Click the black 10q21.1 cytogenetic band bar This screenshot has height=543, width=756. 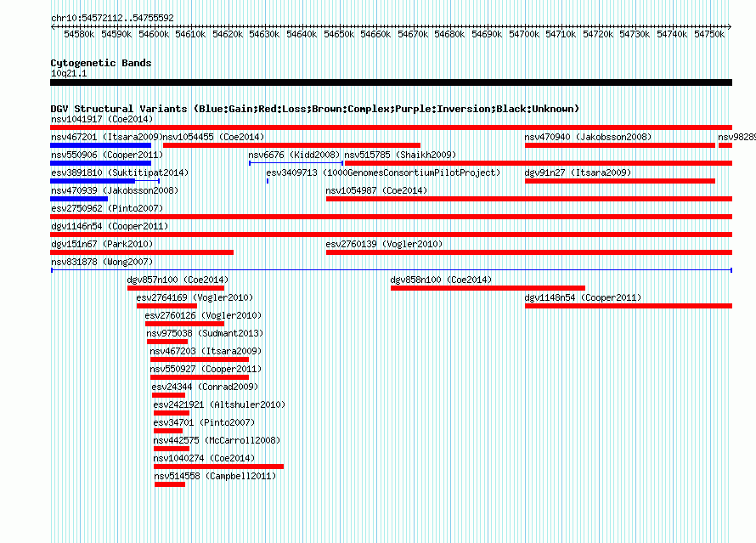391,82
